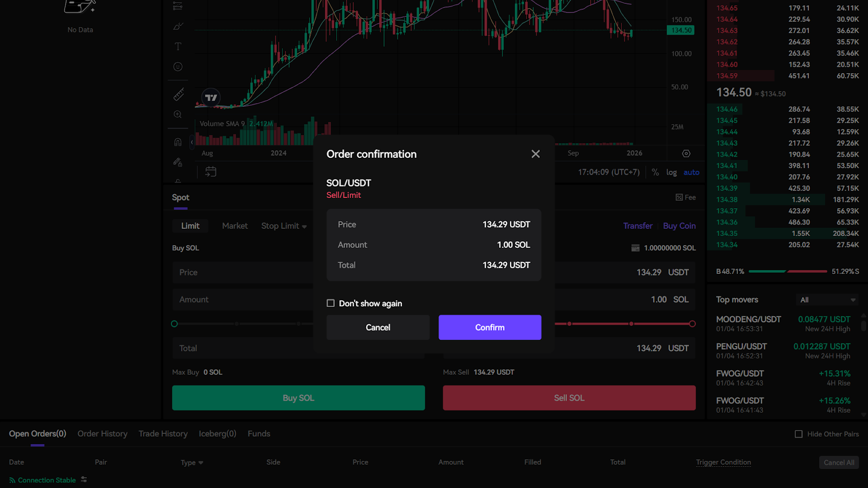
Task: Close the Order confirmation dialog with X
Action: pyautogui.click(x=535, y=154)
